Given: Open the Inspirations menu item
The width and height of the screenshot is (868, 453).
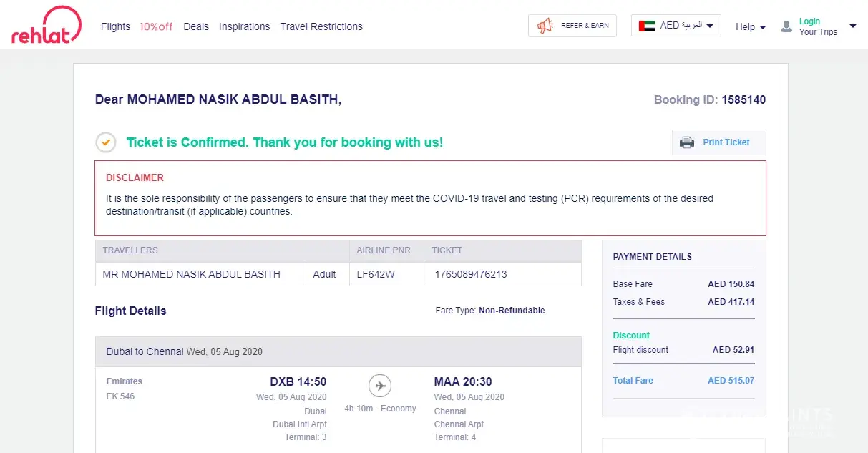Looking at the screenshot, I should click(x=244, y=26).
